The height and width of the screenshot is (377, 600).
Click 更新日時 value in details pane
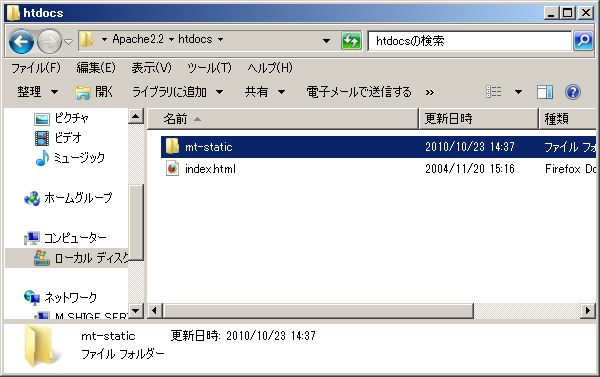point(271,336)
